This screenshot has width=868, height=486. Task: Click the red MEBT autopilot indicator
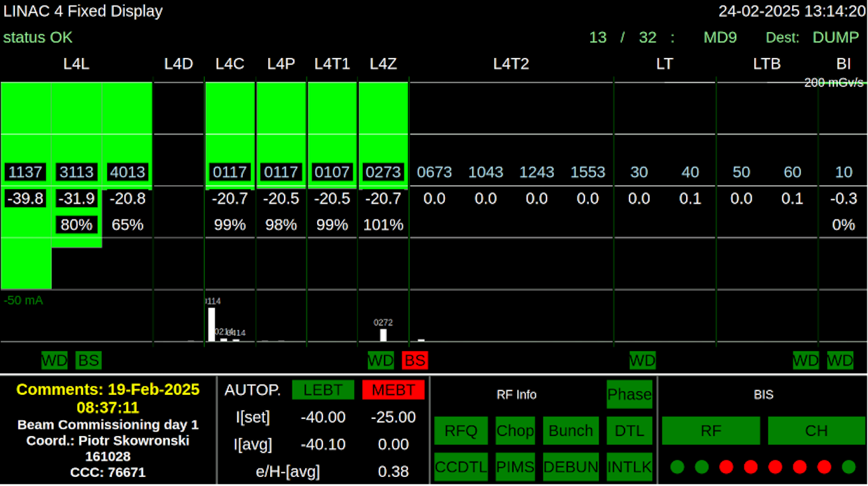click(x=394, y=390)
